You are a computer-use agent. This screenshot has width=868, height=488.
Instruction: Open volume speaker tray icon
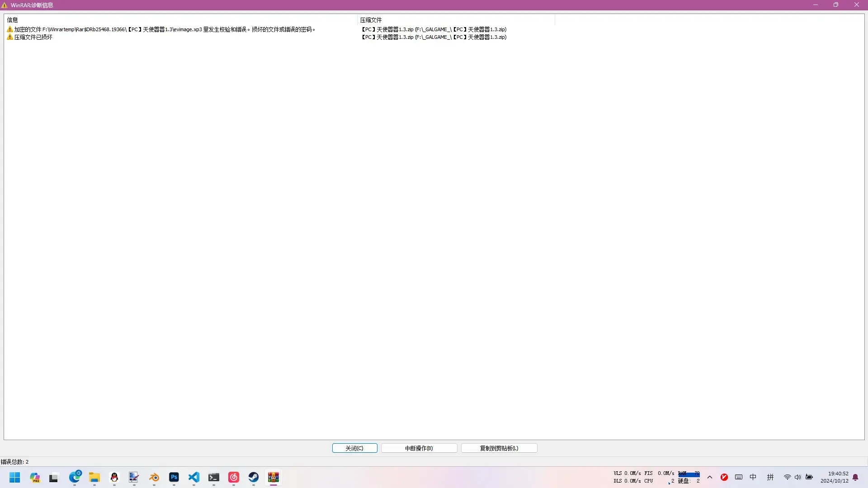point(798,477)
